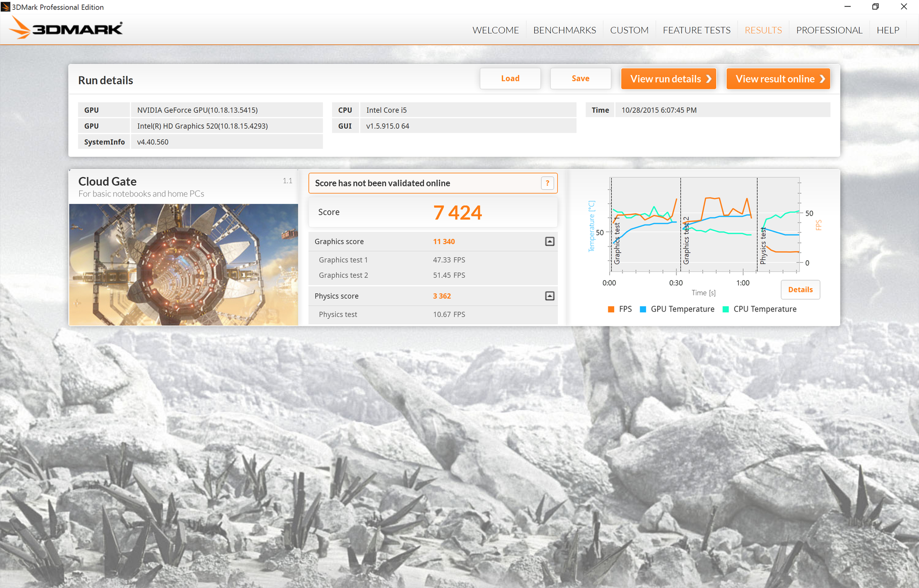Click the 3DMark title bar app icon
This screenshot has height=588, width=919.
(5, 7)
